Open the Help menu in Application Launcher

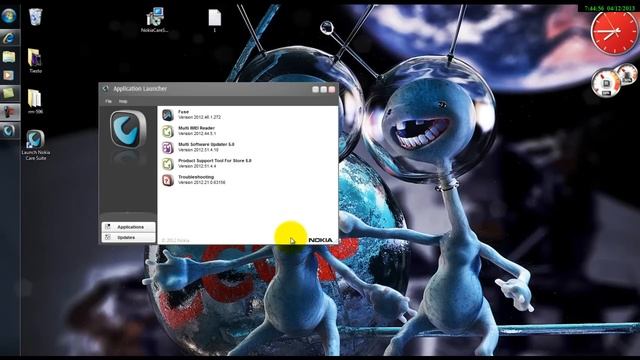coord(123,101)
